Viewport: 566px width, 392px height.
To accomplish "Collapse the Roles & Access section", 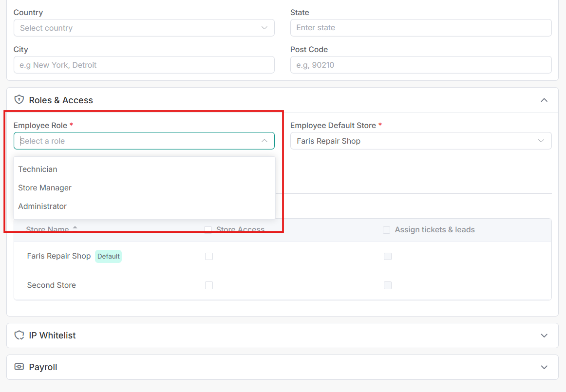I will tap(544, 100).
